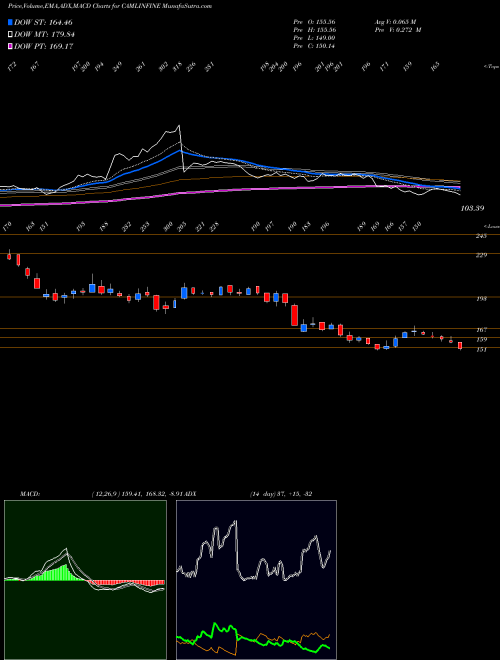The height and width of the screenshot is (660, 500).
Task: Select the 'DOW ST: 164.46' legend text
Action: [43, 22]
